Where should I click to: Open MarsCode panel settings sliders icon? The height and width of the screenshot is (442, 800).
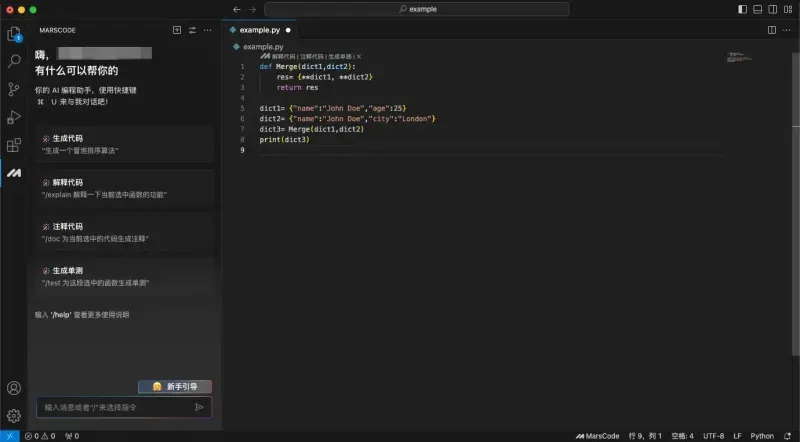[x=192, y=30]
